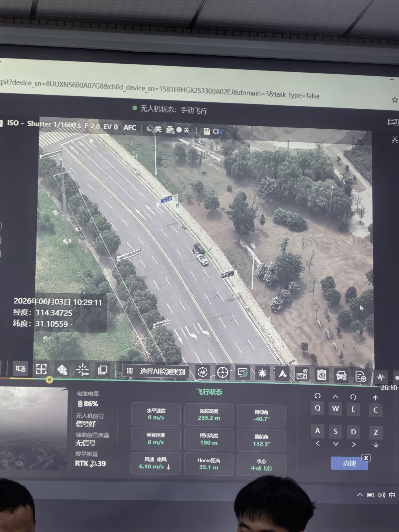
Task: Click the AFC focus mode label
Action: click(x=130, y=127)
